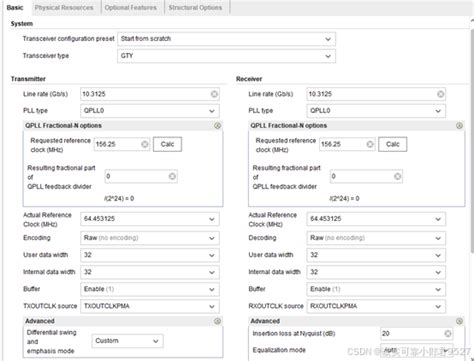Click Calc button in Receiver section

point(393,144)
